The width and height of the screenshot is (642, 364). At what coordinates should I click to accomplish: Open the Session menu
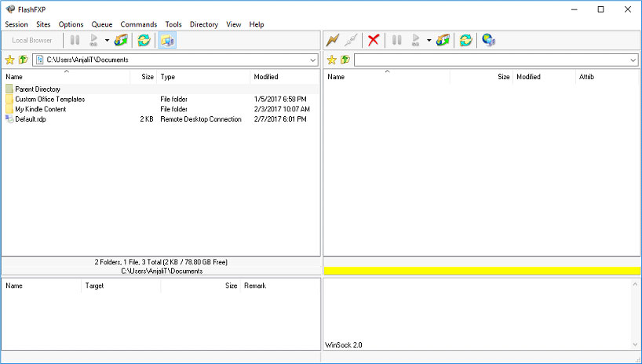16,24
